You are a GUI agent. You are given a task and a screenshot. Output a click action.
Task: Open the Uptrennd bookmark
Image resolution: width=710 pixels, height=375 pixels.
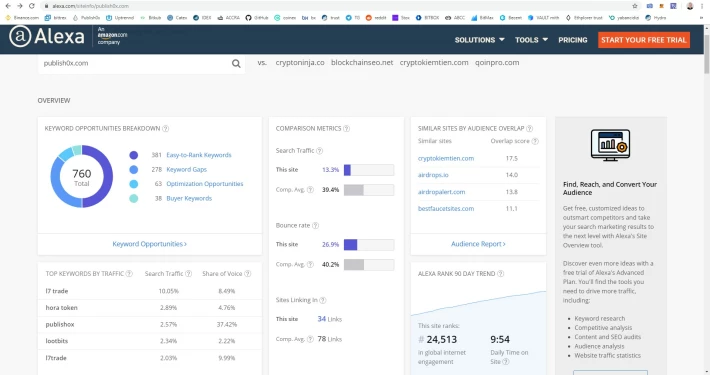[x=120, y=18]
